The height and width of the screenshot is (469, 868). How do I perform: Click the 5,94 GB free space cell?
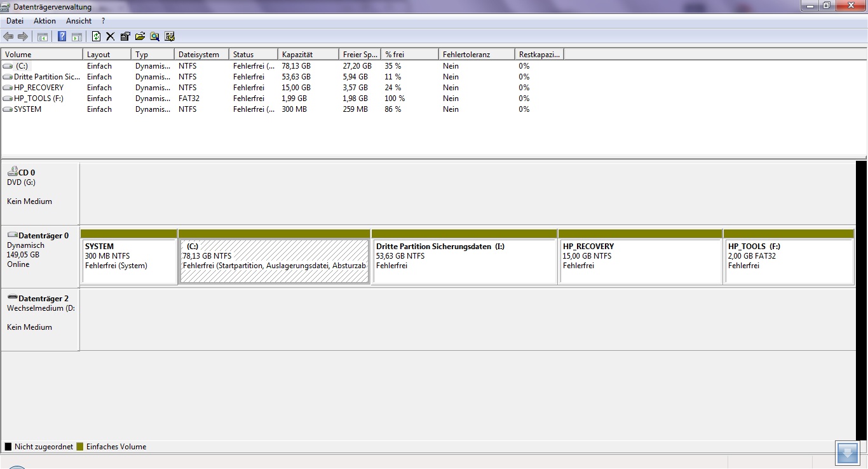point(355,77)
